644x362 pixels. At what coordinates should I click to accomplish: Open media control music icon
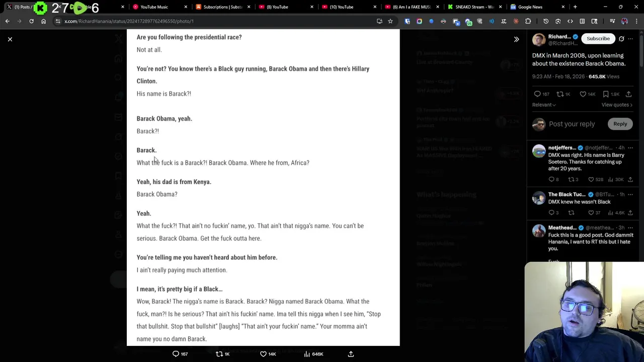tap(612, 21)
